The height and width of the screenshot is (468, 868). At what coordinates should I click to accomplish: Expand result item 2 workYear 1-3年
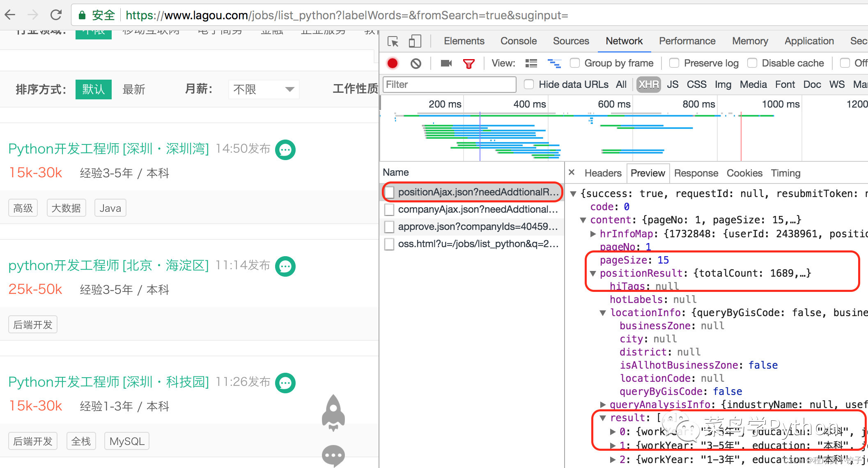(x=613, y=459)
